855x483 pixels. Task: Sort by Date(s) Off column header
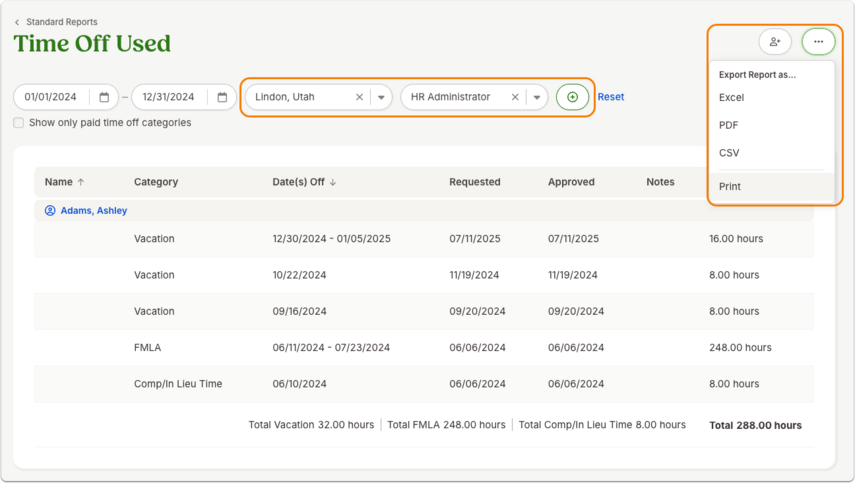click(x=298, y=182)
